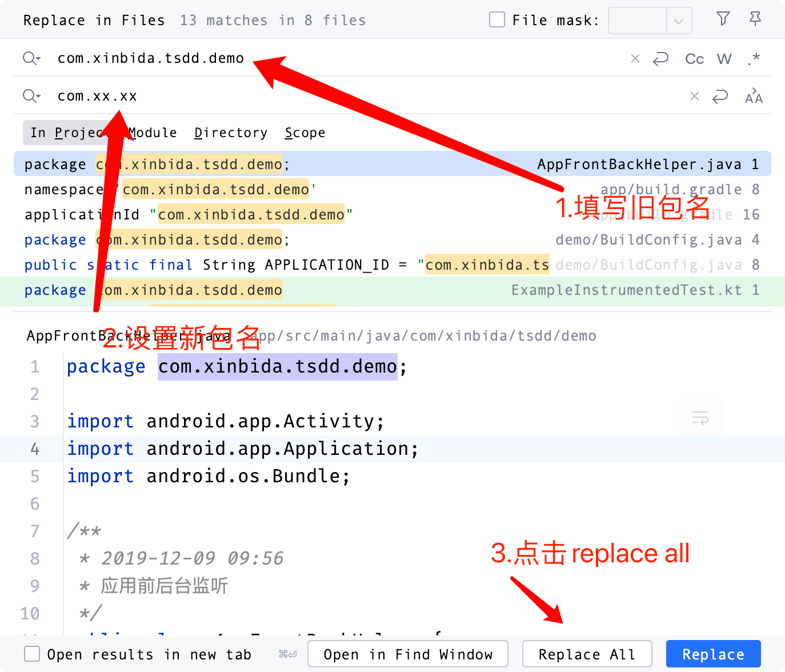The width and height of the screenshot is (785, 672).
Task: Click Open in Find Window button
Action: [x=408, y=654]
